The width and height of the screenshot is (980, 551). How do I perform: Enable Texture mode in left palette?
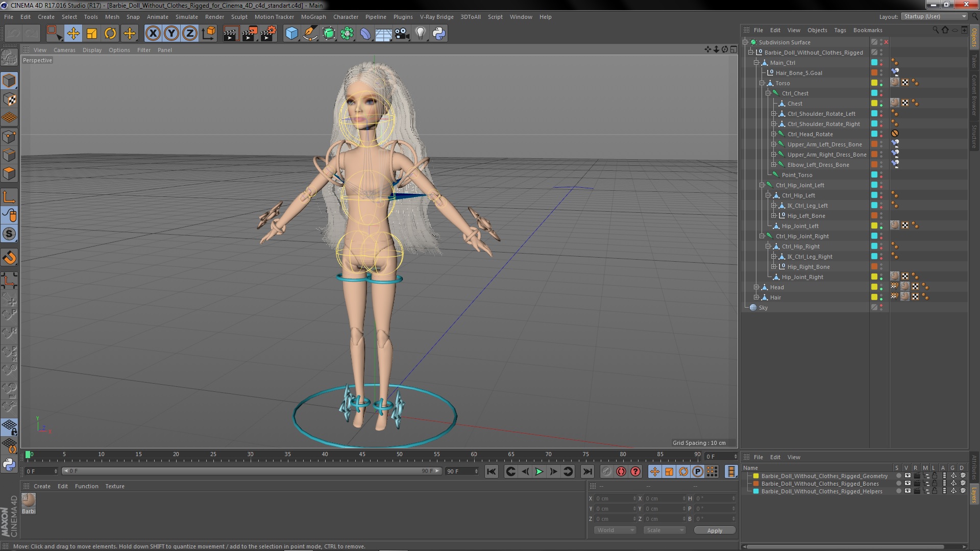(x=9, y=99)
